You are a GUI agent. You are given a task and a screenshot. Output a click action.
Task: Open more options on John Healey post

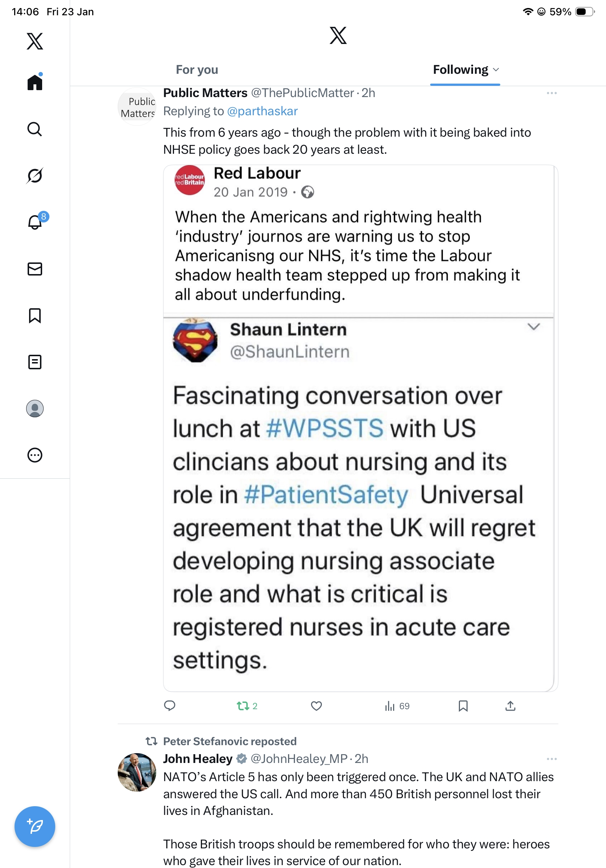click(552, 759)
